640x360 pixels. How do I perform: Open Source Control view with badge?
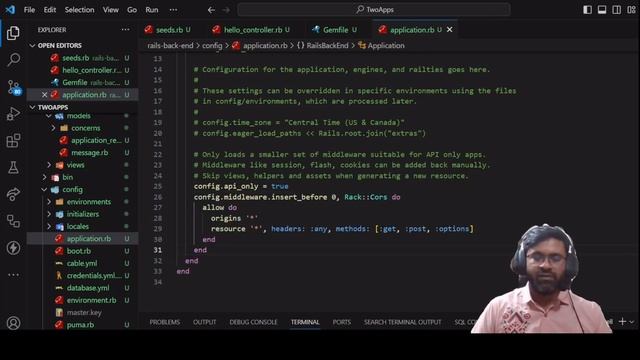(14, 87)
